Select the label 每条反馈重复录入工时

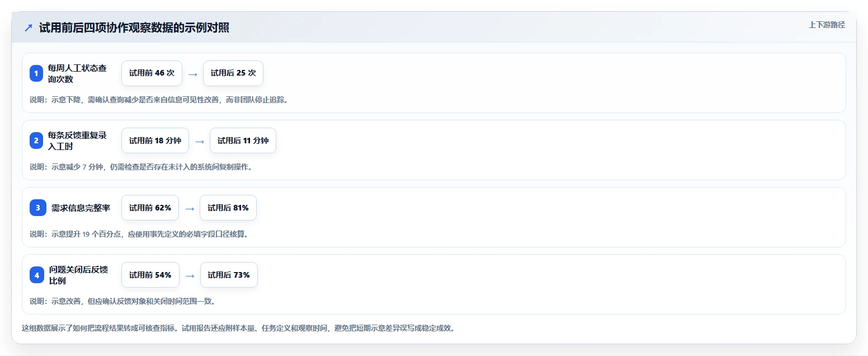77,140
